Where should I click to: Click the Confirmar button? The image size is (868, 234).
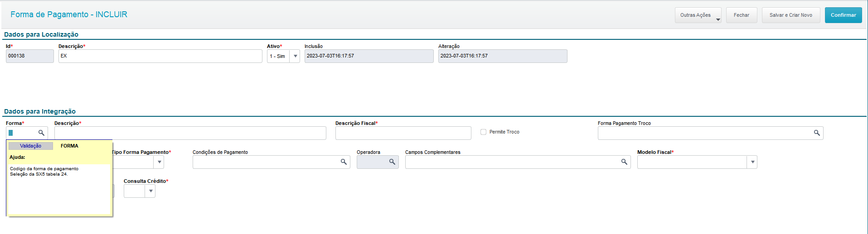[843, 15]
